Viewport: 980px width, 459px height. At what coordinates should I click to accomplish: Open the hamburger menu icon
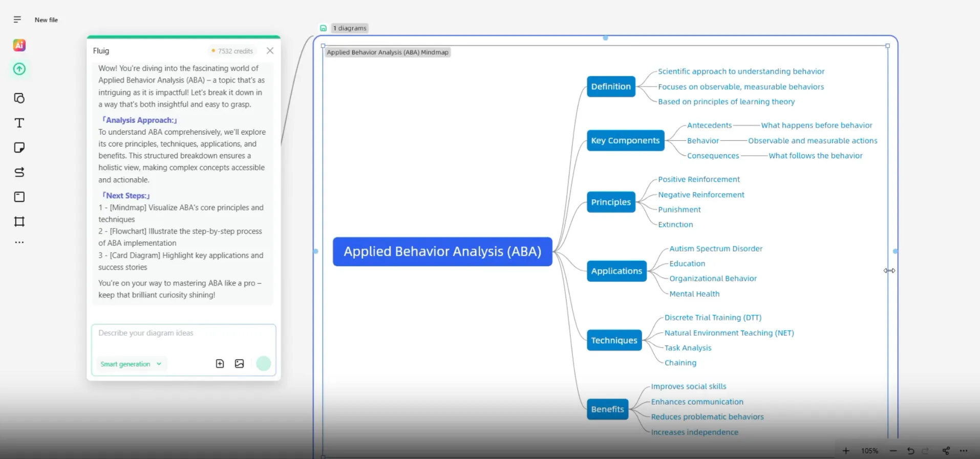(17, 19)
